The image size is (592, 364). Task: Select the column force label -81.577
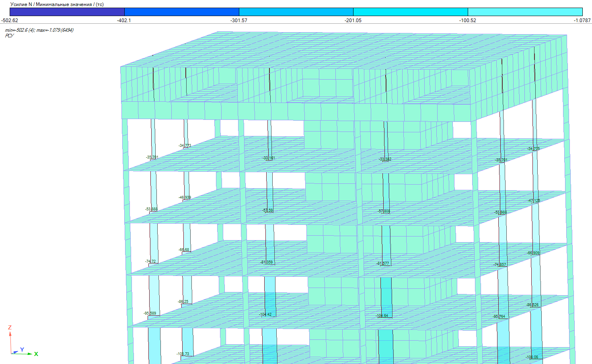(383, 263)
